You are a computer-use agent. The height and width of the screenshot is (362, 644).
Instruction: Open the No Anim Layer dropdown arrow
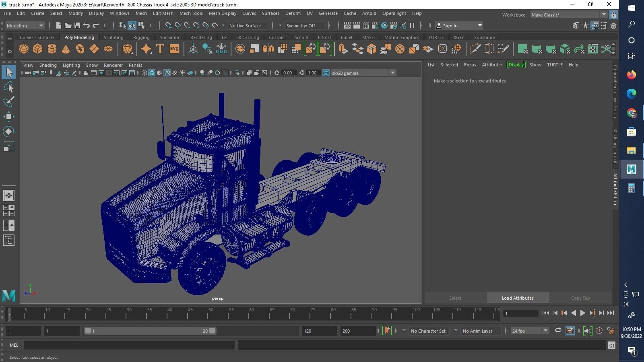(x=456, y=331)
